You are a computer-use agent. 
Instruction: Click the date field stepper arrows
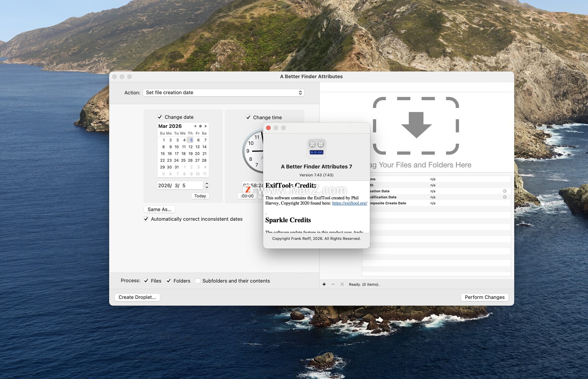pyautogui.click(x=207, y=185)
